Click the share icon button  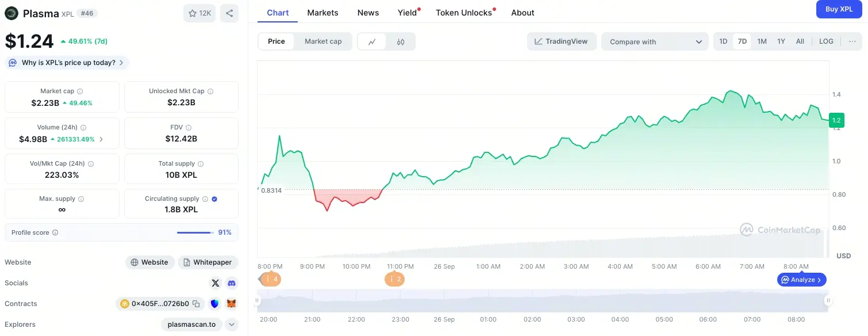[x=229, y=13]
